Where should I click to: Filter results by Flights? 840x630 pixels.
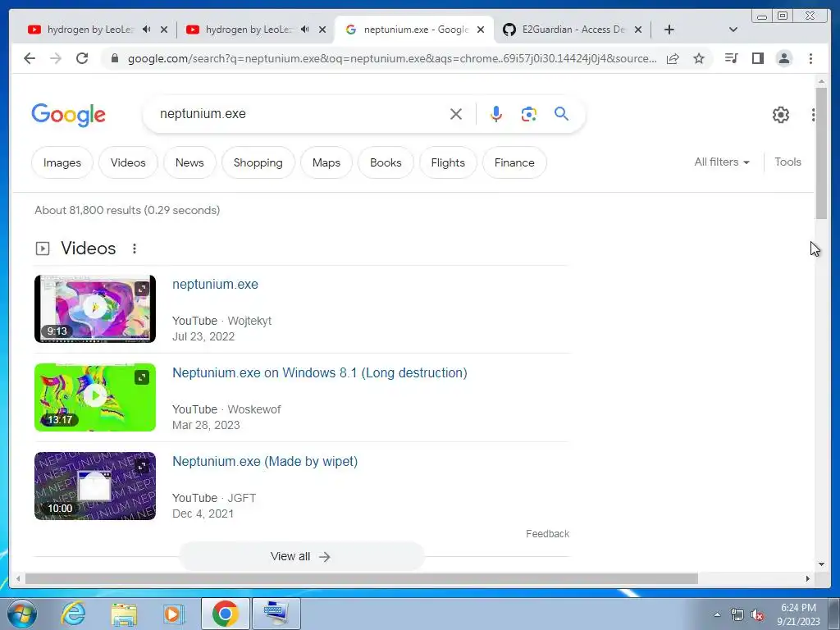[448, 163]
